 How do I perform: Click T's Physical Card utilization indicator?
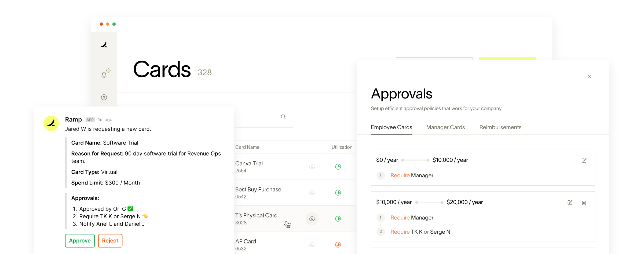(x=338, y=219)
